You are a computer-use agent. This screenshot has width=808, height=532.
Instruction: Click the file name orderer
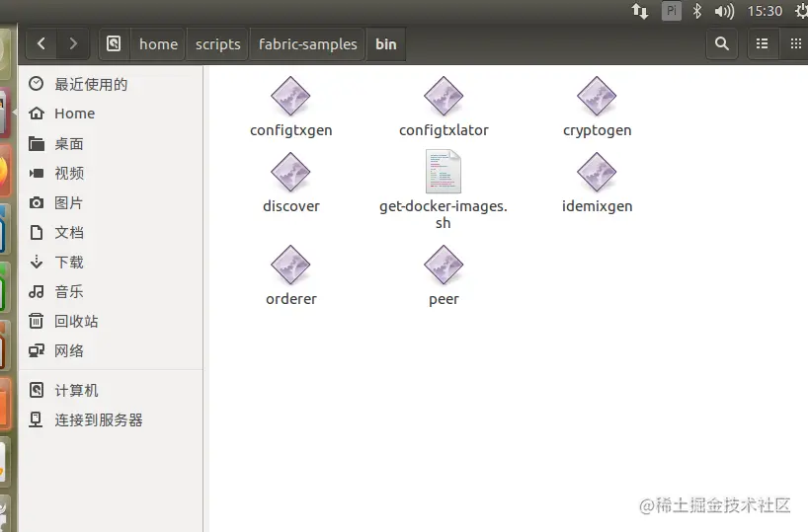tap(291, 299)
